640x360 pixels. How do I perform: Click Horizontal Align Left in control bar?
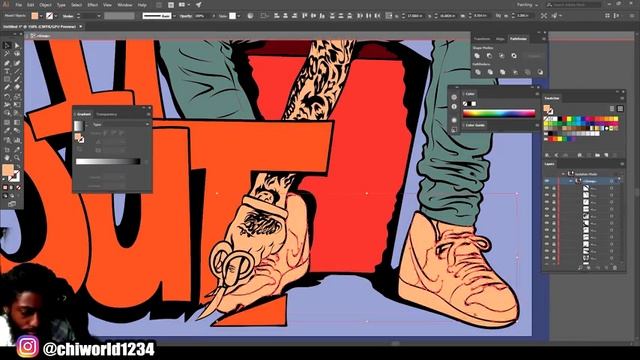point(277,16)
